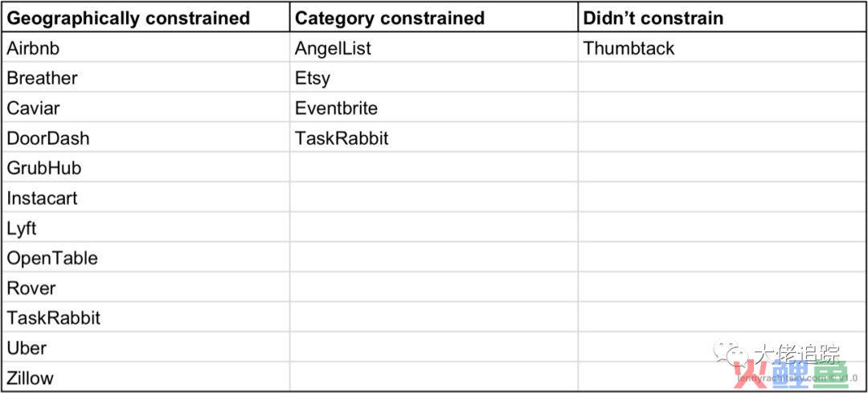Select the OpenTable cell
Viewport: 868px width, 393px height.
tap(145, 257)
